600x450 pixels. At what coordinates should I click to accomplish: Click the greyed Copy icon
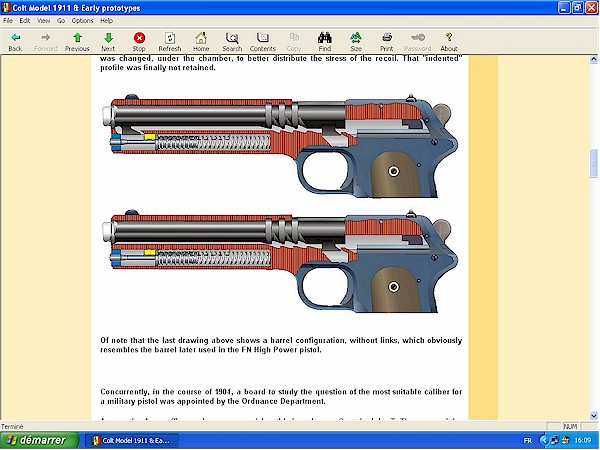click(294, 42)
